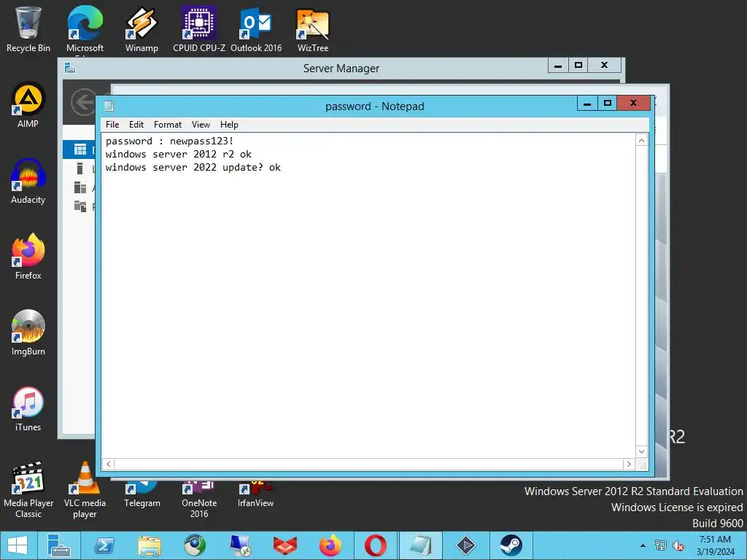This screenshot has width=747, height=560.
Task: Maximize the Server Manager window
Action: coord(578,65)
